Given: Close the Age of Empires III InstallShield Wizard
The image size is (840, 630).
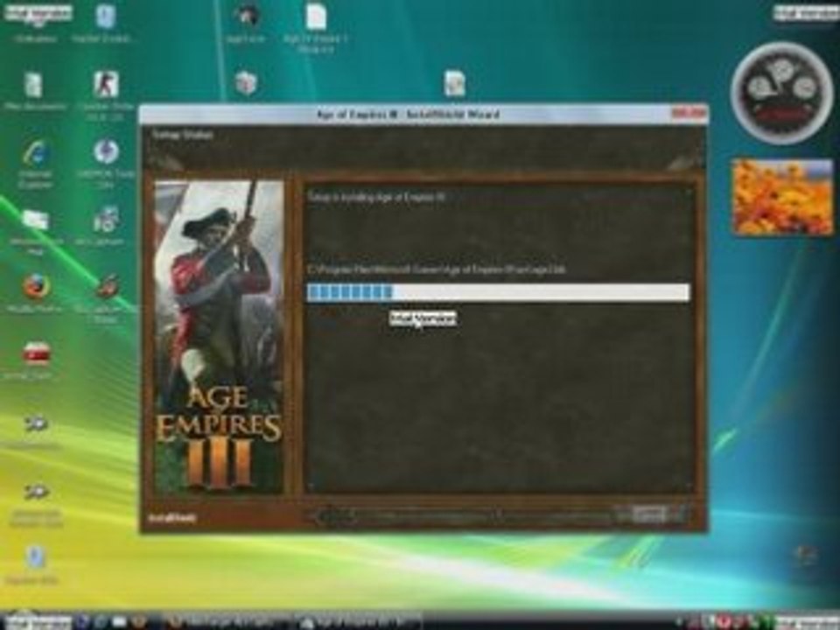Looking at the screenshot, I should pos(689,113).
